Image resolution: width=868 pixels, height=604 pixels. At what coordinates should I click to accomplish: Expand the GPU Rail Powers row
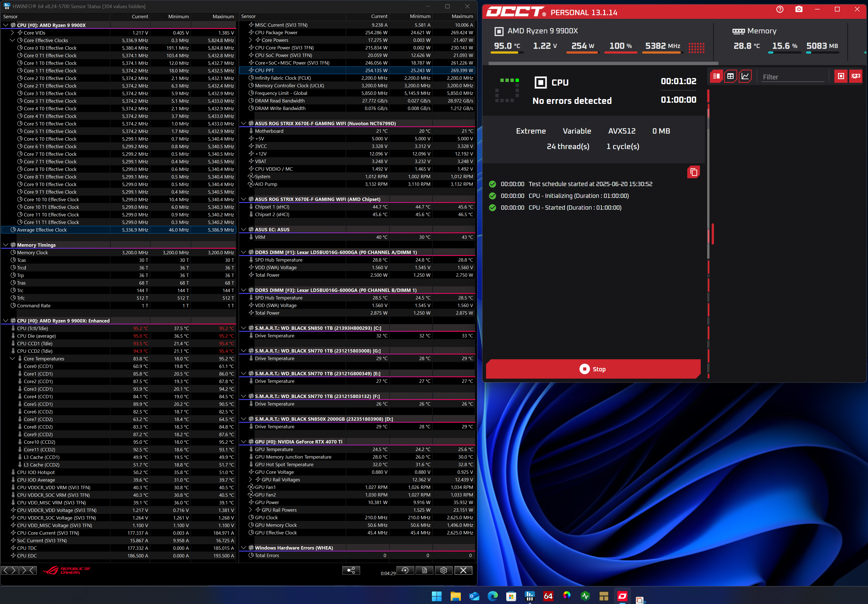click(x=250, y=510)
